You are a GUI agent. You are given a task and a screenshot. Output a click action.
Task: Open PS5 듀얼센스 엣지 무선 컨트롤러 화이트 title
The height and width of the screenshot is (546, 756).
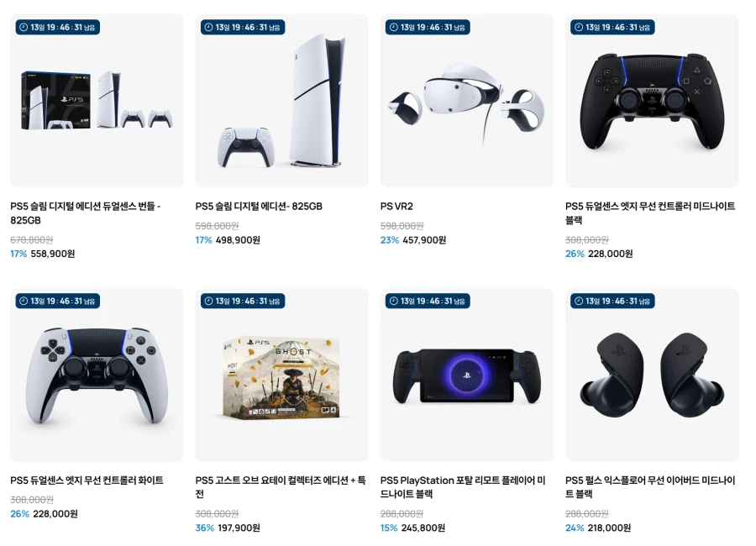pos(87,480)
